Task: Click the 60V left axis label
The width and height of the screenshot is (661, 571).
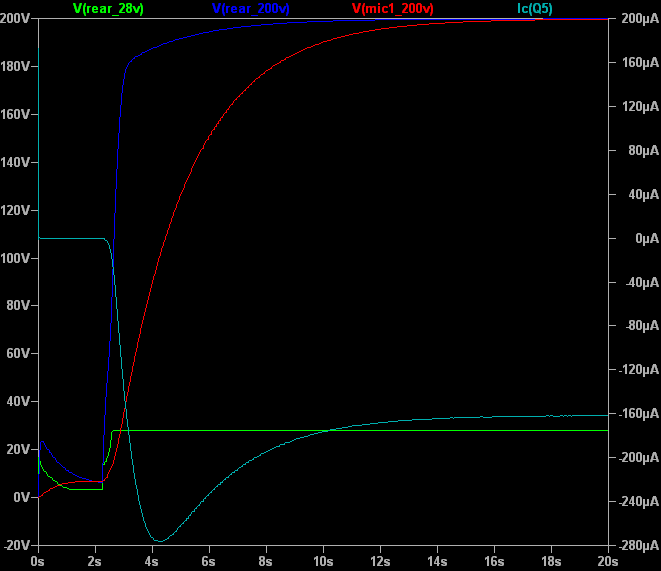Action: [x=19, y=354]
